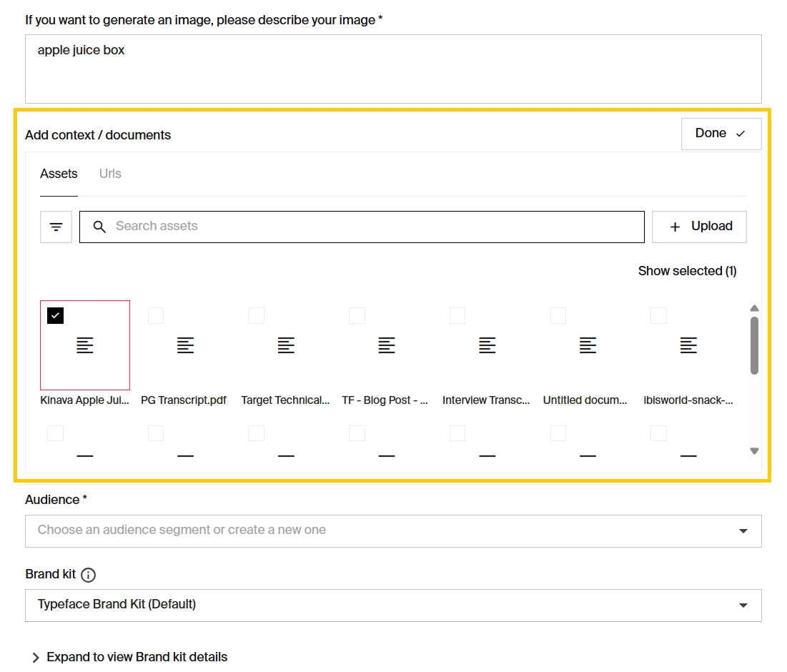Open the Kinava Apple Jui... document asset

(84, 345)
